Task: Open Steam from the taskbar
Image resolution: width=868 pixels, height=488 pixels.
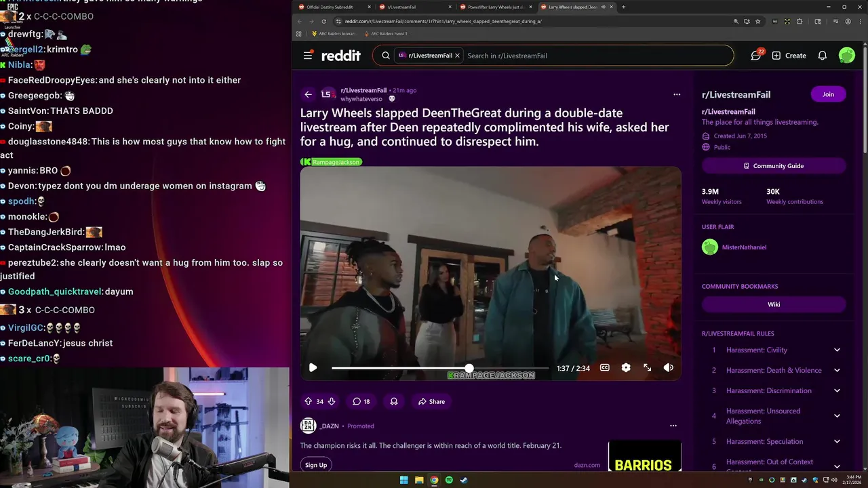Action: pos(464,480)
